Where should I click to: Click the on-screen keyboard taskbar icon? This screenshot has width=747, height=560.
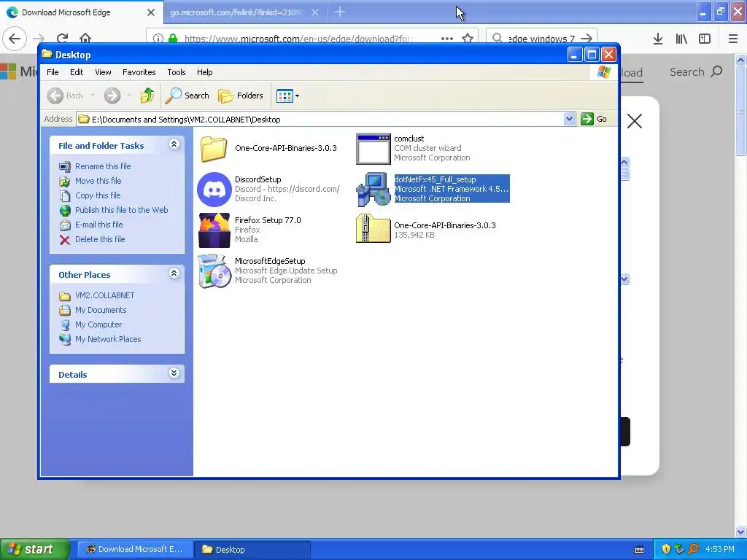[639, 550]
